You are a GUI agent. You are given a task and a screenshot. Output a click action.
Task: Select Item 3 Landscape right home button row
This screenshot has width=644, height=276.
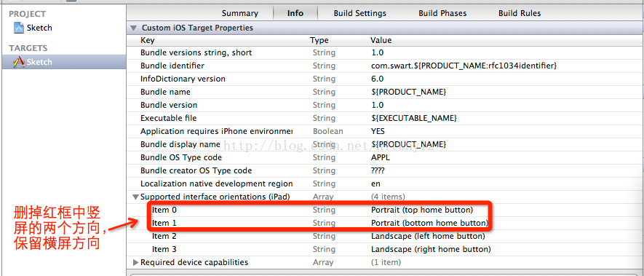click(x=385, y=249)
